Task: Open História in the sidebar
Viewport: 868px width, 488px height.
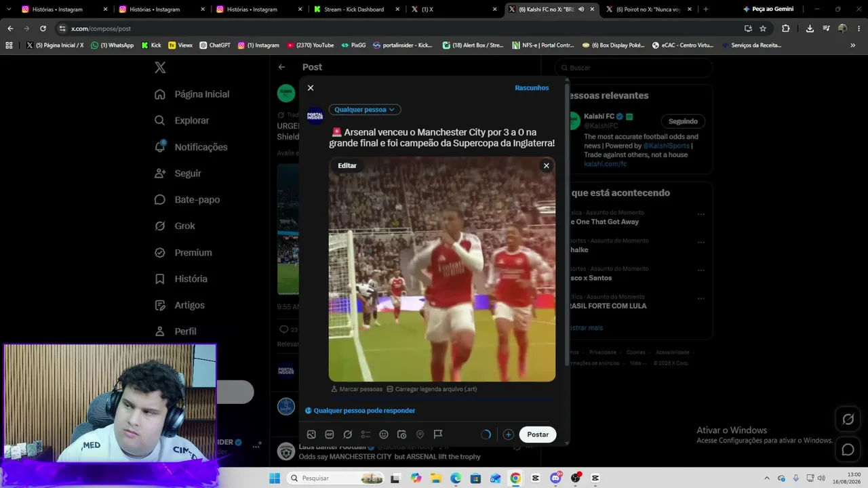Action: 181,279
